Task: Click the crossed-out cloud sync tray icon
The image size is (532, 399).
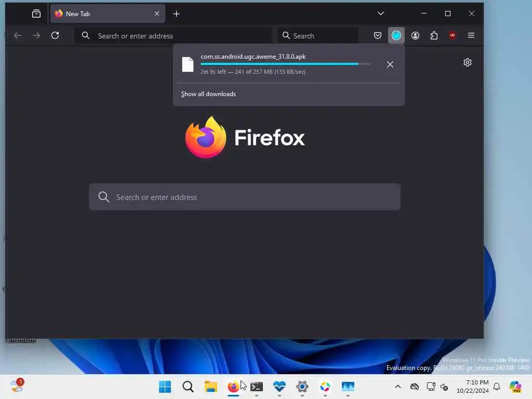Action: (415, 387)
